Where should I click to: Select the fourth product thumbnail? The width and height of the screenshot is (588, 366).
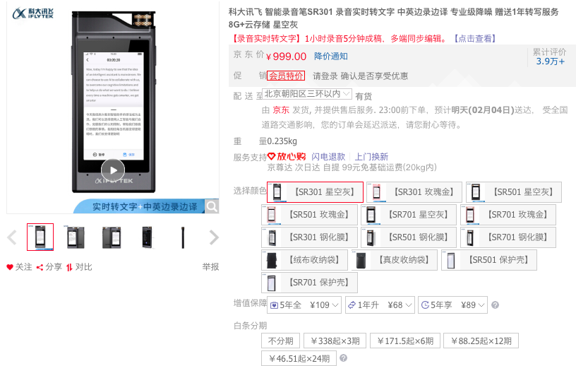pos(148,237)
